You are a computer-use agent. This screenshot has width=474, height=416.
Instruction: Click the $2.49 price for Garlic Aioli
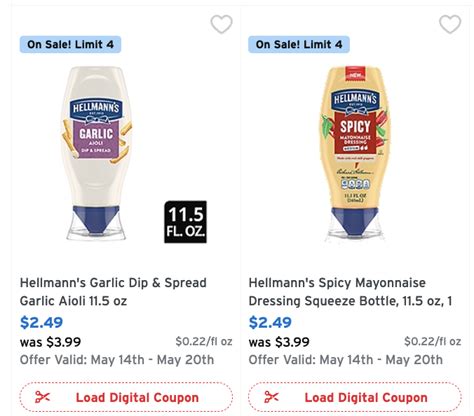tap(41, 322)
